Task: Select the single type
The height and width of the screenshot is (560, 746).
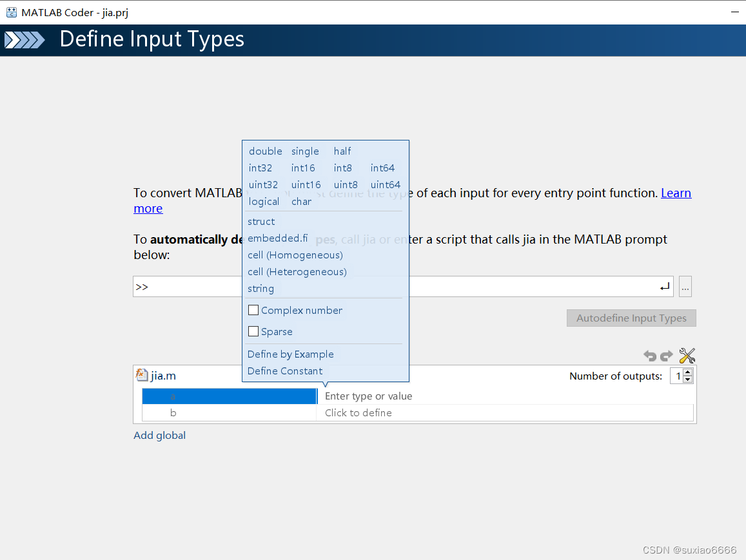Action: 305,151
